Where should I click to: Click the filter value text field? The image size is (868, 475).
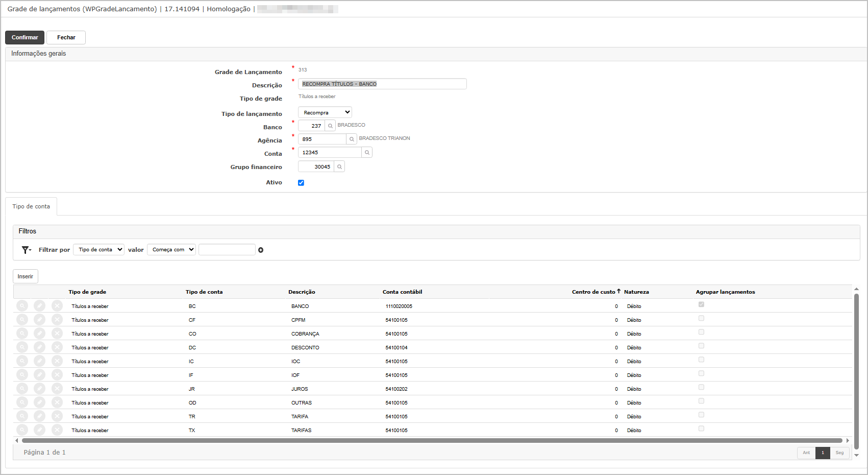[227, 249]
